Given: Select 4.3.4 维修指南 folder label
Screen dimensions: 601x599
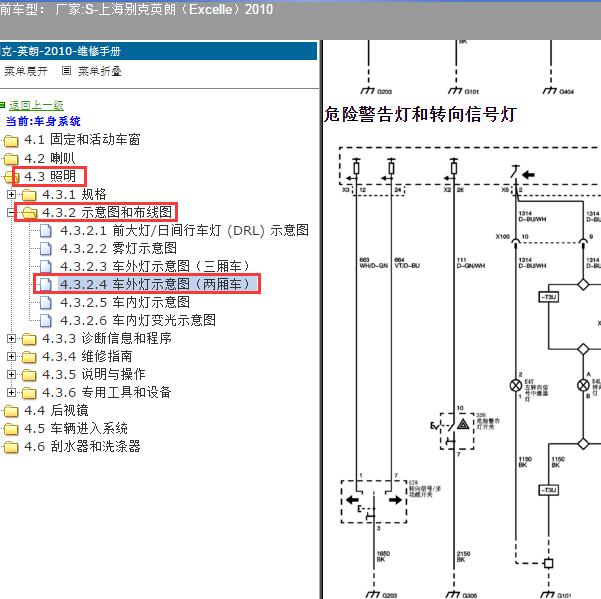Looking at the screenshot, I should [x=87, y=356].
